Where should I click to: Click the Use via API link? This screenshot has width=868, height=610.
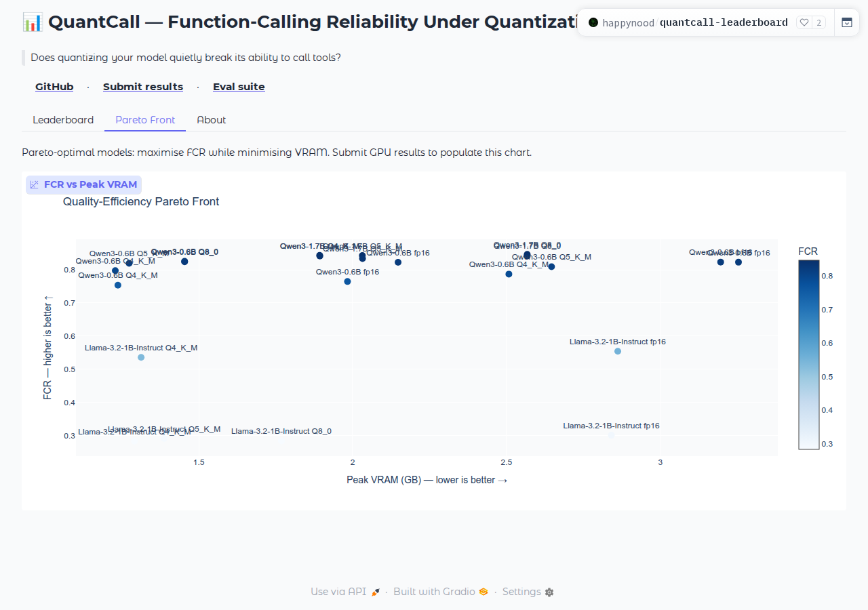click(345, 592)
